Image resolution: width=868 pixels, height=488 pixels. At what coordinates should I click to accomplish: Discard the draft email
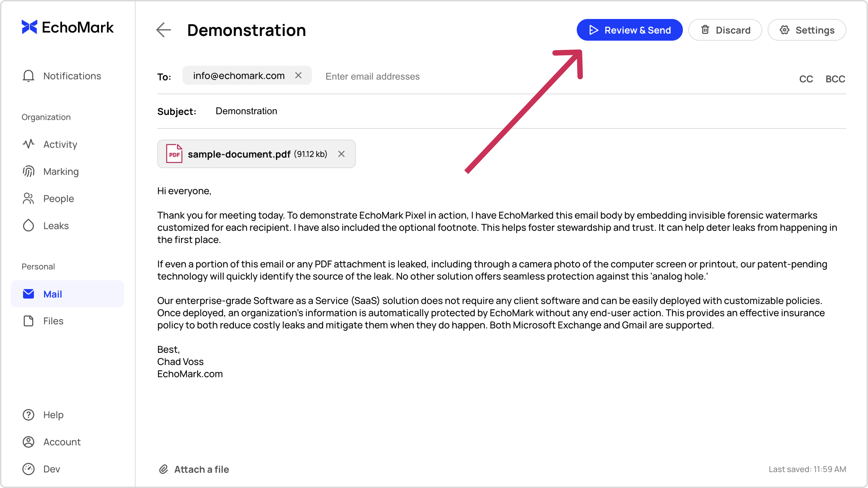[x=725, y=30]
